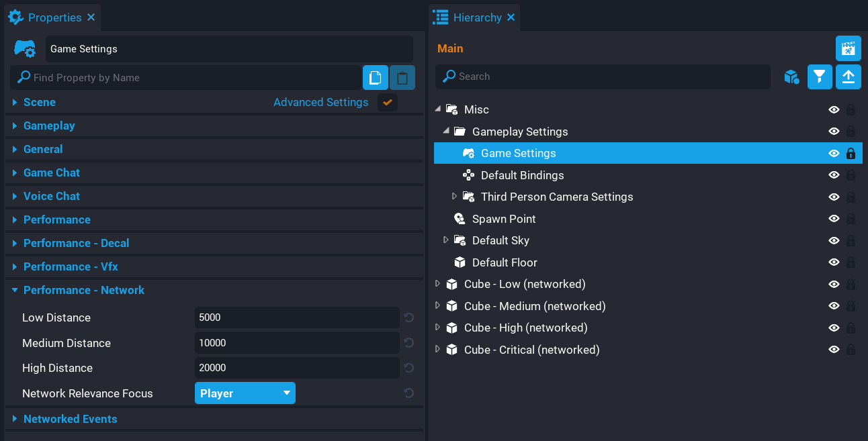
Task: Click the networked cube icon beside search
Action: (x=791, y=77)
